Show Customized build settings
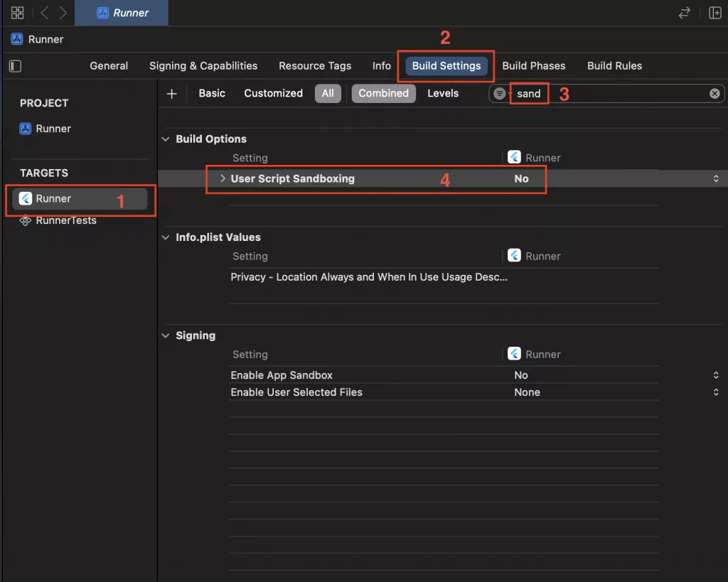Viewport: 728px width, 582px height. [273, 93]
